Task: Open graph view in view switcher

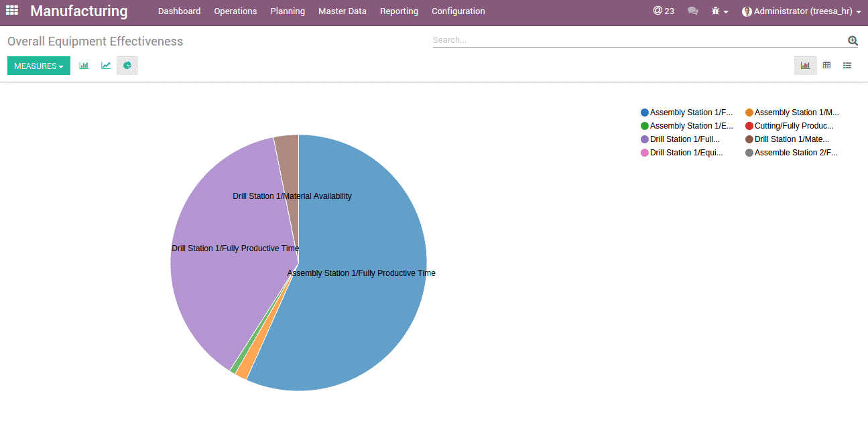Action: coord(806,66)
